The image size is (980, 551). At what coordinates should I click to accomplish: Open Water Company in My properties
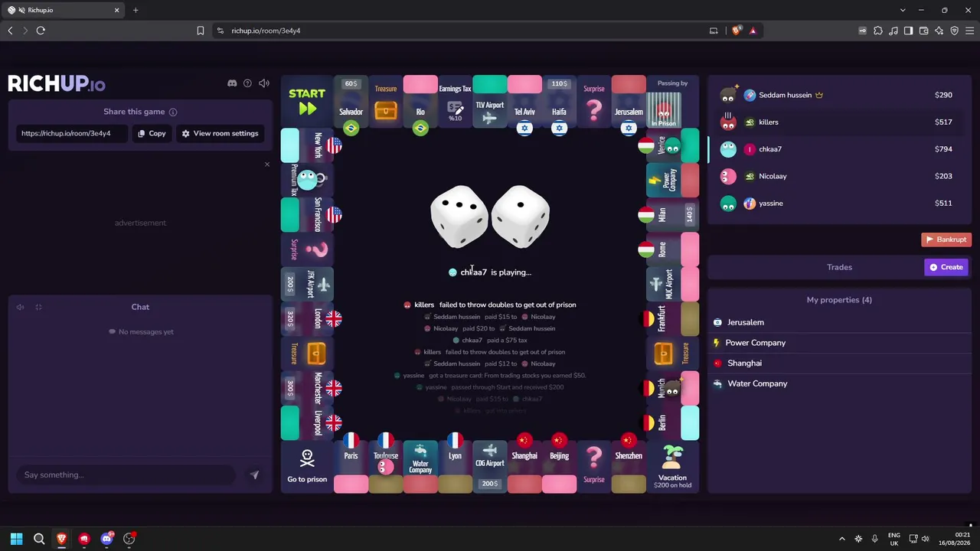[x=838, y=383]
